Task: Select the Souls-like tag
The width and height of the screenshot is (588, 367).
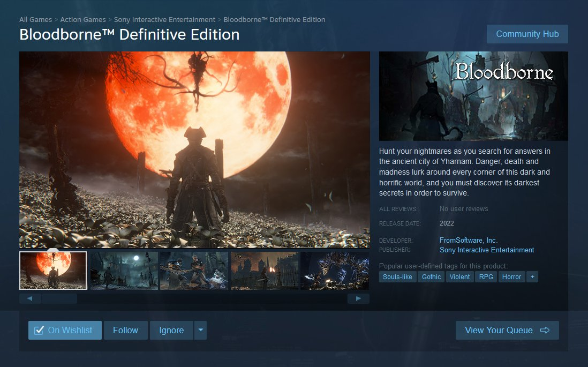Action: tap(397, 277)
